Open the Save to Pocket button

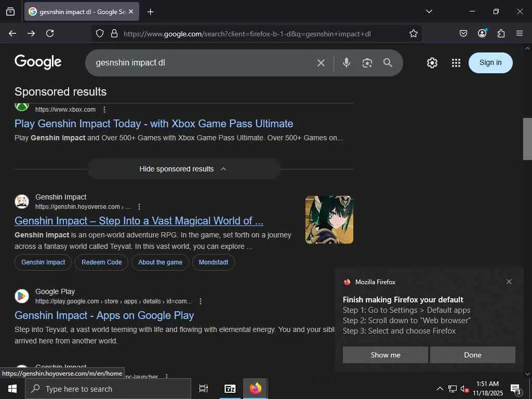463,33
